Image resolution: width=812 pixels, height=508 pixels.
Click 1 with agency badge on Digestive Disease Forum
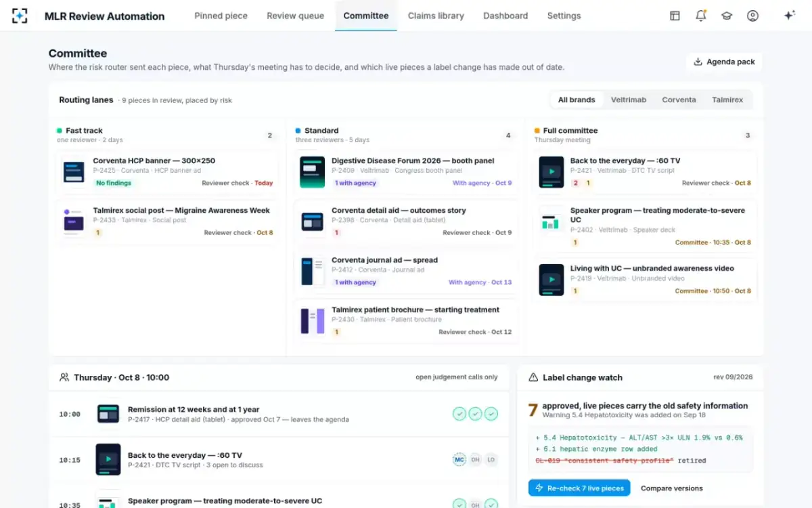pyautogui.click(x=355, y=183)
